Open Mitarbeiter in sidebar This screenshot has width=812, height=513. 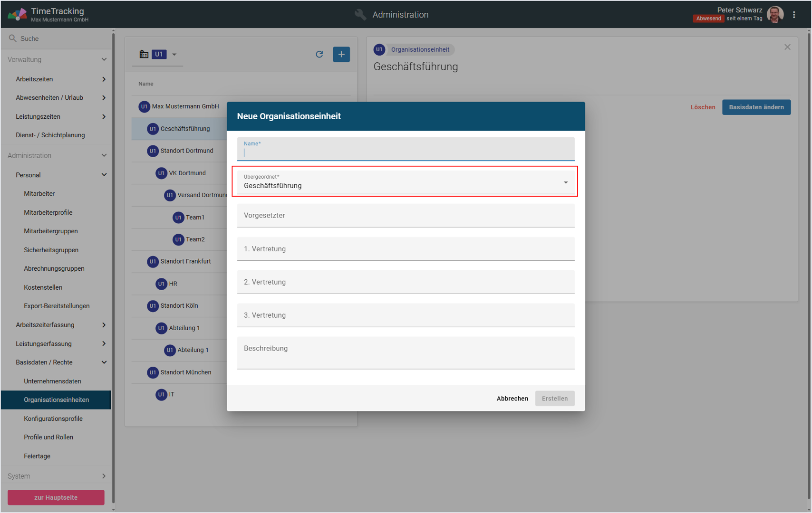pos(39,194)
